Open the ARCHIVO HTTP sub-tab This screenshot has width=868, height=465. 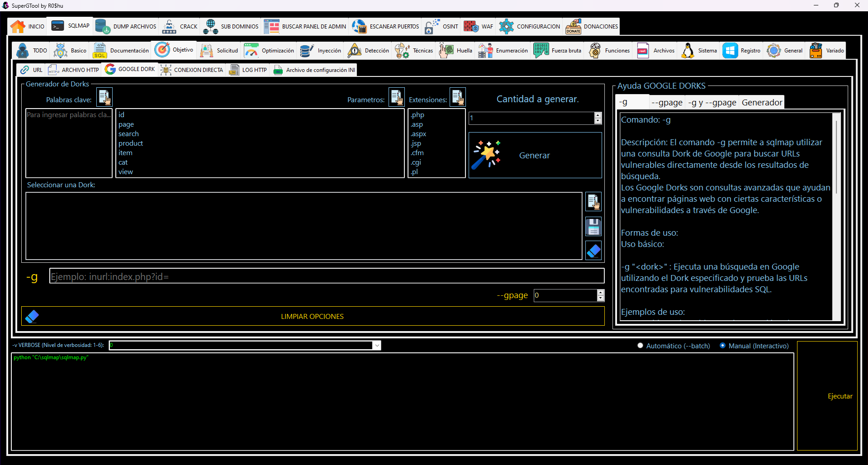coord(74,70)
